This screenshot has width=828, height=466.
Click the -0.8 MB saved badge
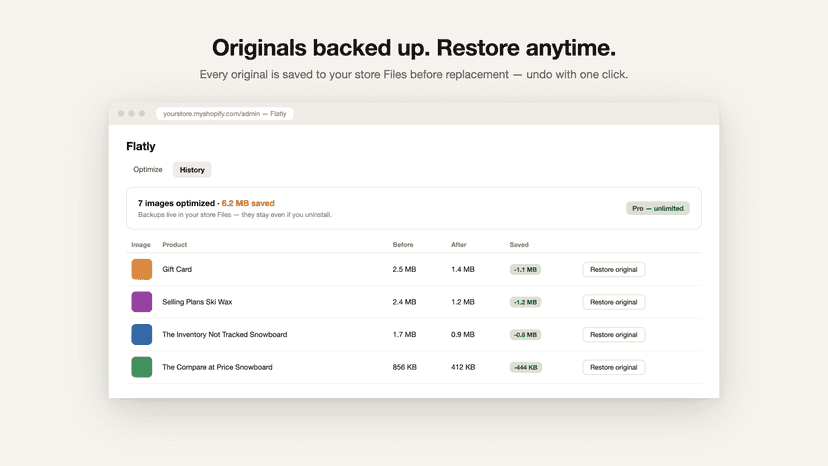tap(525, 334)
